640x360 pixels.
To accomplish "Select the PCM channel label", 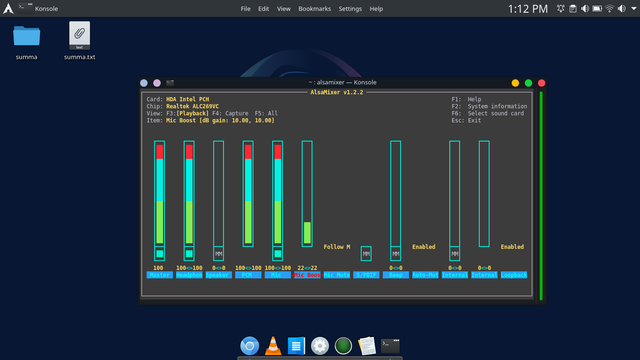I will point(248,275).
